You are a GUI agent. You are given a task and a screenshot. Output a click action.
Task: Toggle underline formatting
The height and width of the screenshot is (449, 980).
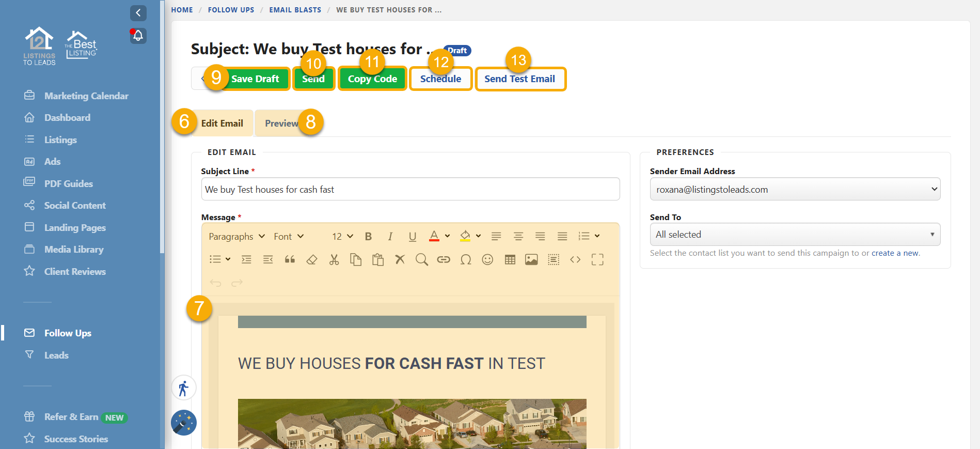click(x=412, y=236)
